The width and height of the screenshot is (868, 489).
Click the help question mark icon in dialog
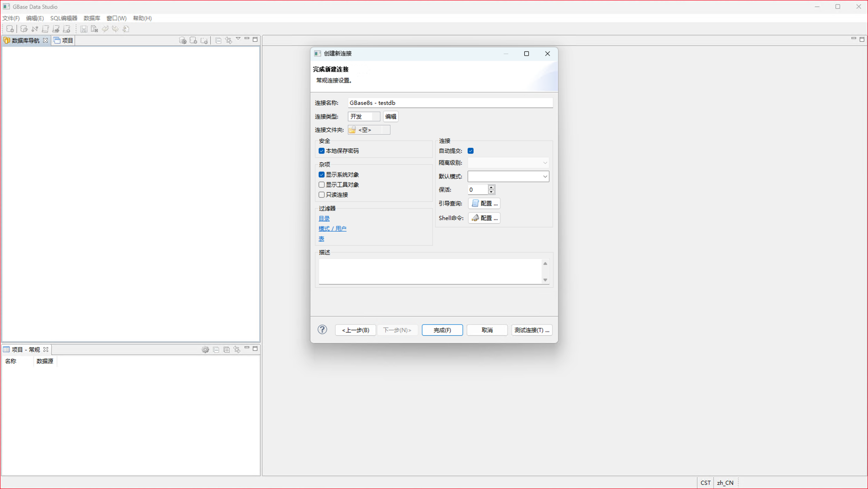point(322,329)
